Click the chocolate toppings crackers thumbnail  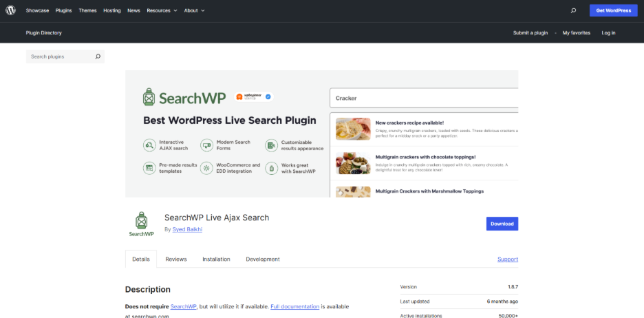(353, 163)
